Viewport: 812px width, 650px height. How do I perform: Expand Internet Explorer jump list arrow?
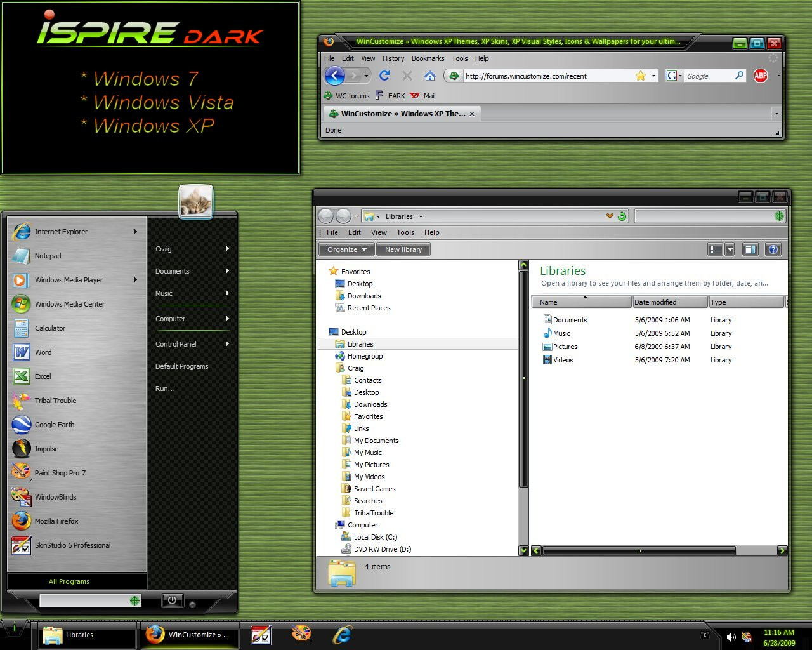tap(135, 232)
